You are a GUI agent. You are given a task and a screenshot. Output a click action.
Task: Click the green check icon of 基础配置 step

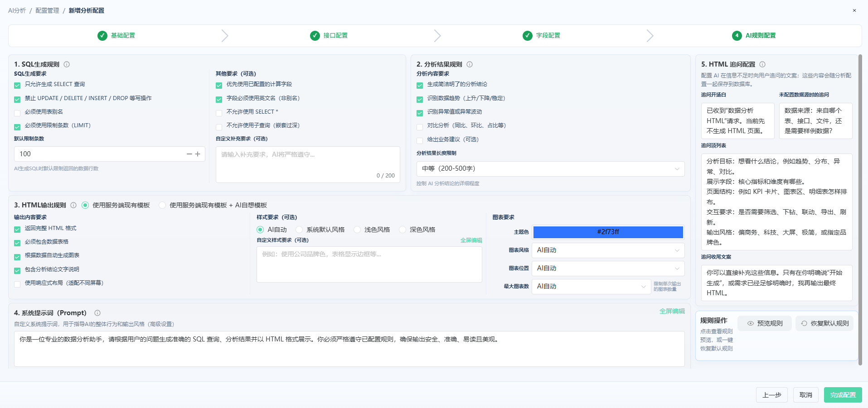[x=102, y=35]
